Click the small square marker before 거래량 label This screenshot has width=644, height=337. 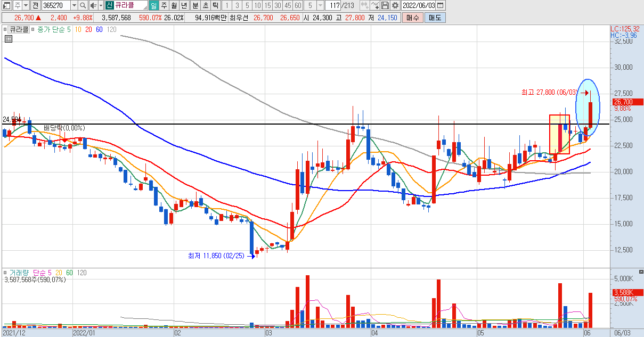[5, 273]
